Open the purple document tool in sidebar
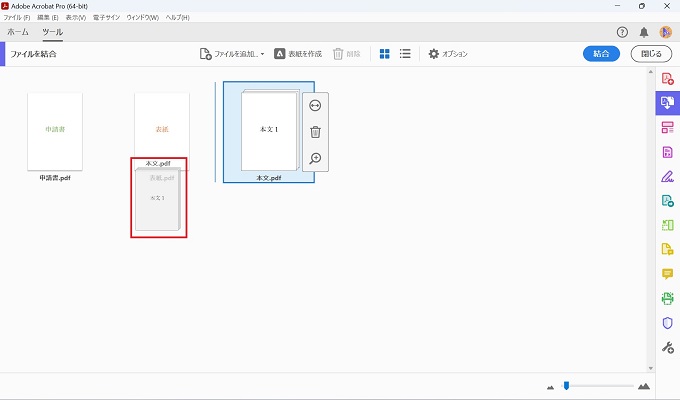The height and width of the screenshot is (400, 680). (x=667, y=152)
